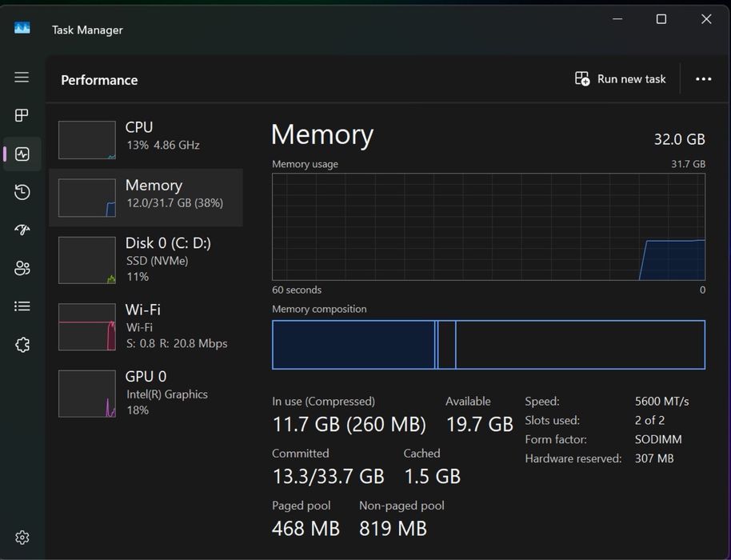Open the Details list icon
Viewport: 731px width, 560px height.
[x=22, y=306]
